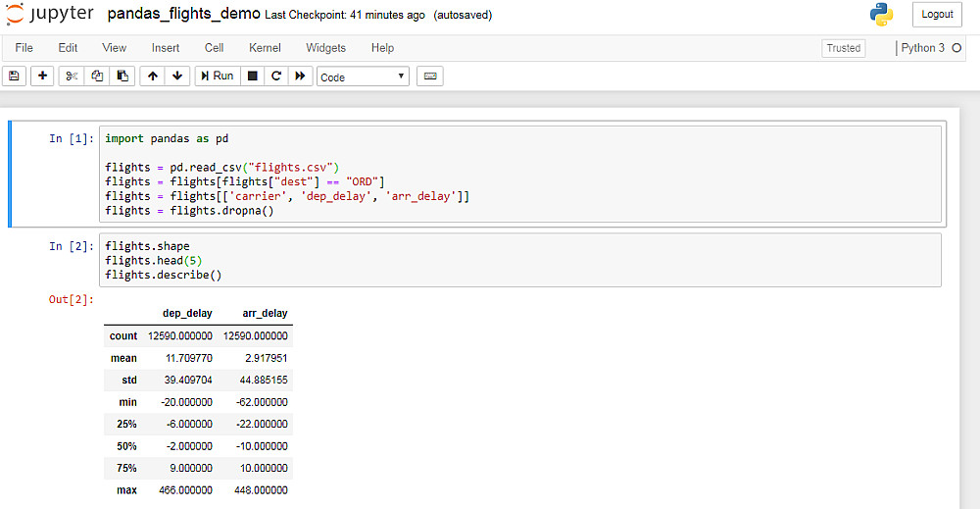Click the Logout button

(937, 15)
